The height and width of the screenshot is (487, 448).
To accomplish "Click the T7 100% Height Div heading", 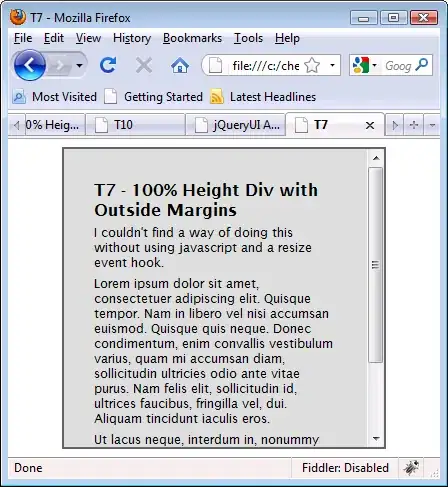I will click(206, 200).
